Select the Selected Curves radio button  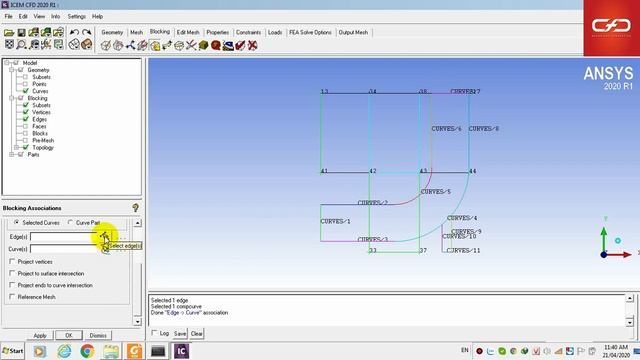point(16,222)
